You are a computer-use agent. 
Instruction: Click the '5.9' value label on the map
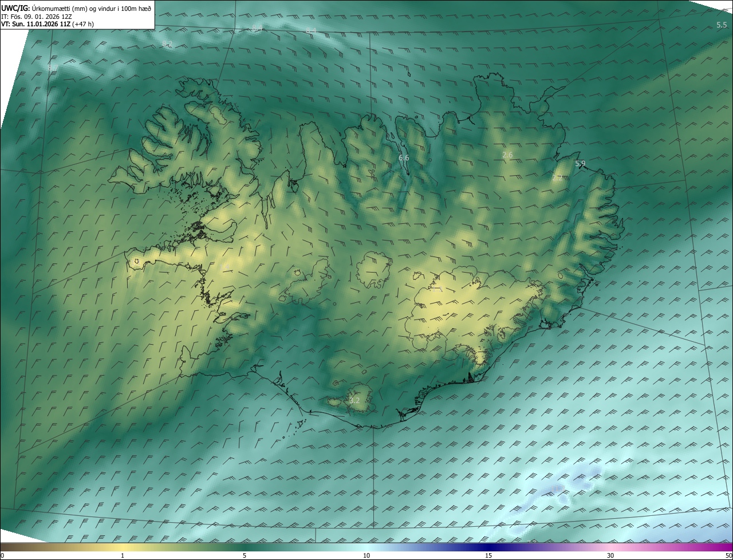pyautogui.click(x=580, y=164)
